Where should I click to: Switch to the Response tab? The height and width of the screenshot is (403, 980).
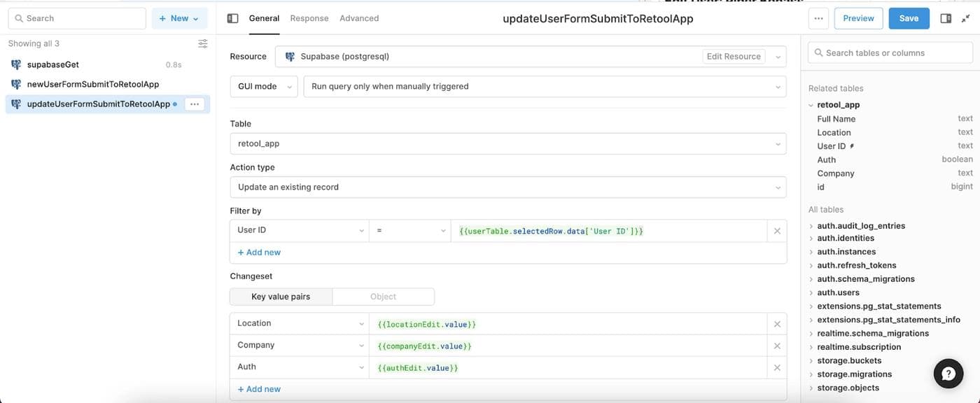309,18
